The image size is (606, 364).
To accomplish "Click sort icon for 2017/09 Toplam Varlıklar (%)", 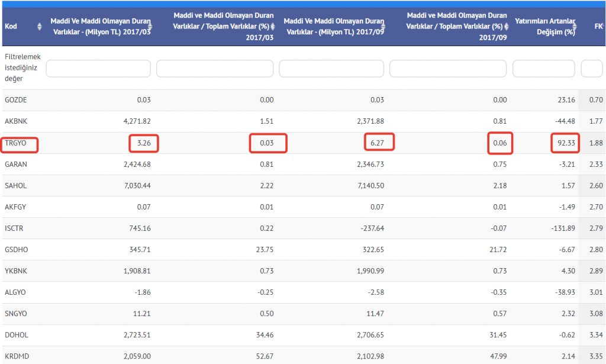I will 506,27.
